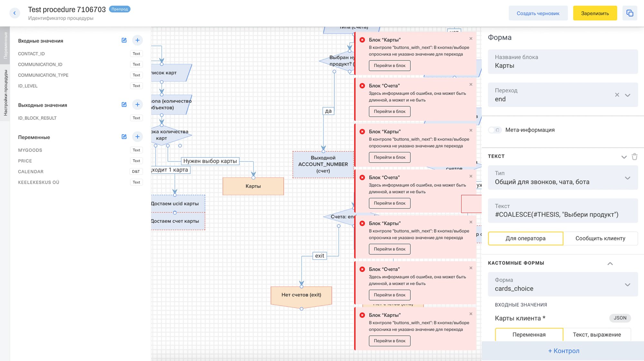
Task: Select the Выходной ACCOUNT_NUMBER block
Action: (x=323, y=164)
